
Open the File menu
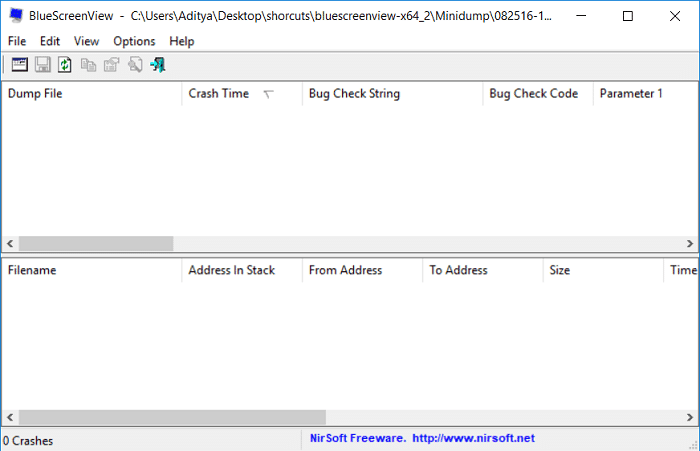coord(17,42)
